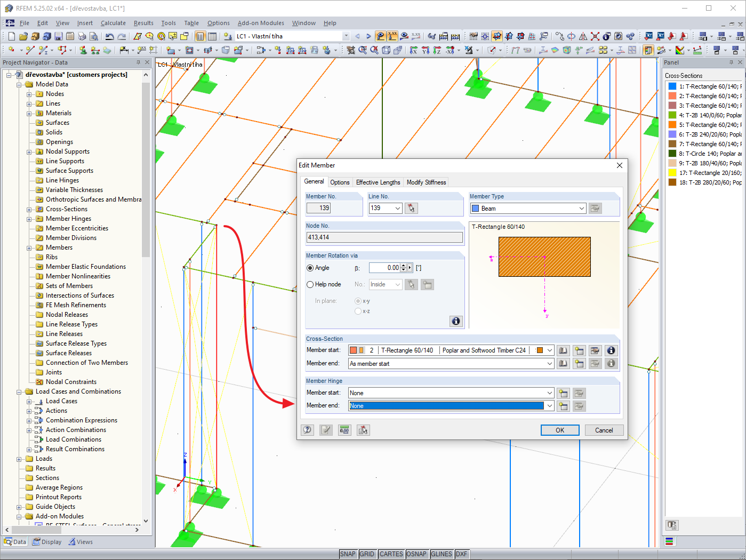Click the new cross-section icon for member start

[x=579, y=350]
